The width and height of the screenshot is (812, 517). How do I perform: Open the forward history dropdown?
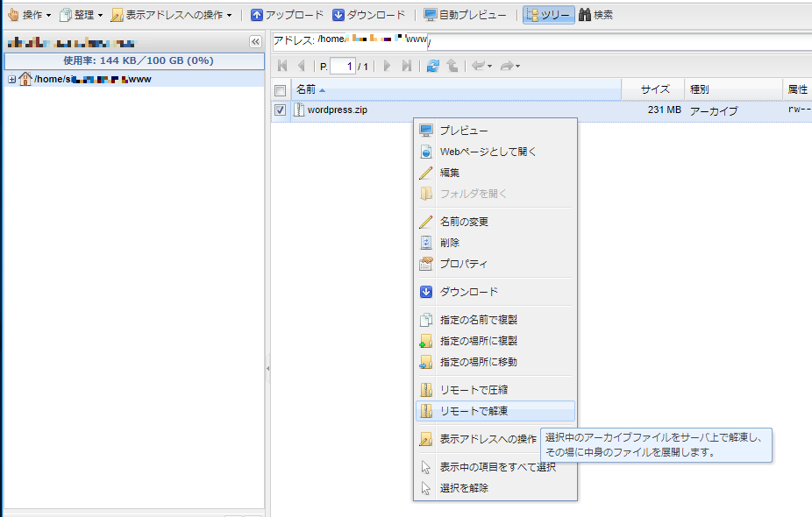point(517,67)
